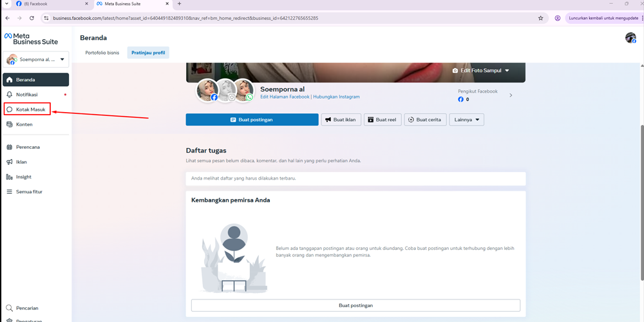Open Insight chart in sidebar
Screen dimensions: 644x322
point(23,176)
